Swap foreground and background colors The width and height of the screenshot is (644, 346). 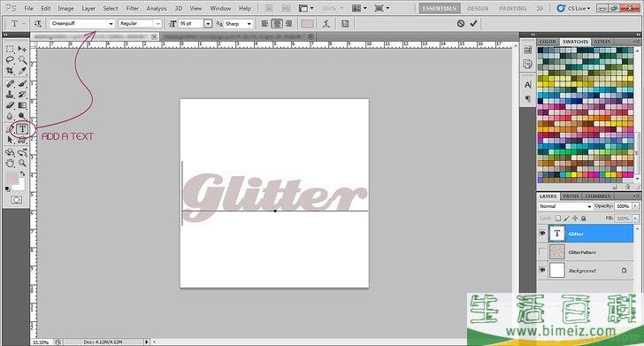[x=23, y=173]
